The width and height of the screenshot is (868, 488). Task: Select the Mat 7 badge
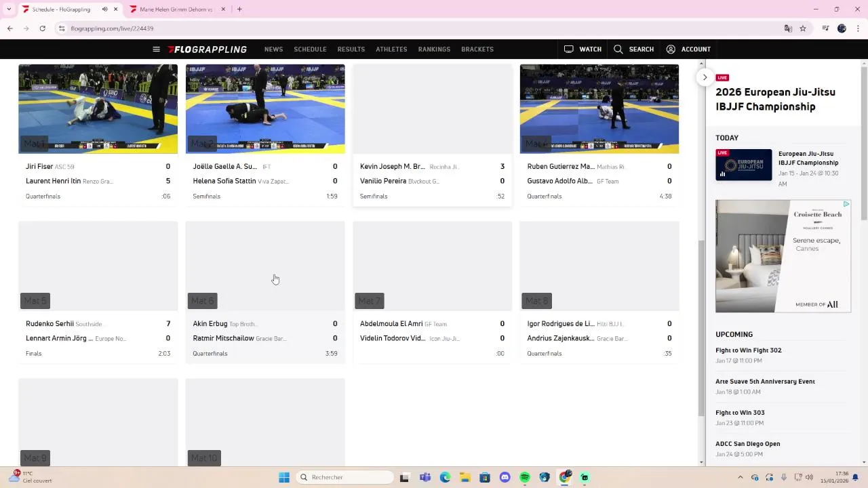[370, 301]
